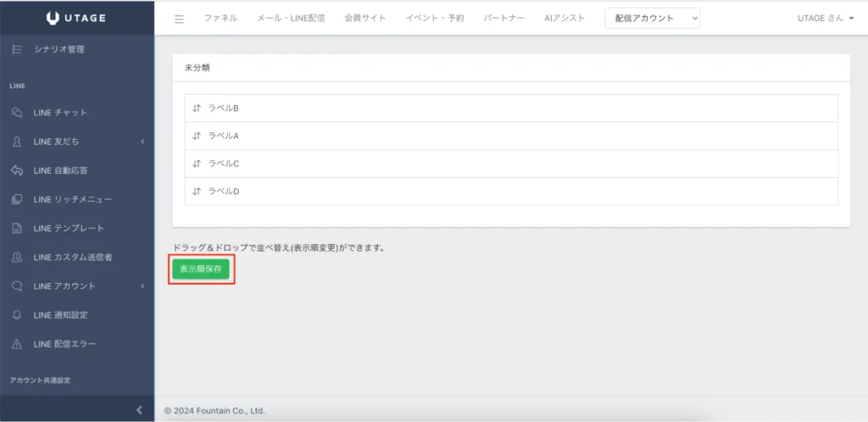Viewport: 868px width, 422px height.
Task: Click the 表示順保存 button
Action: (200, 269)
